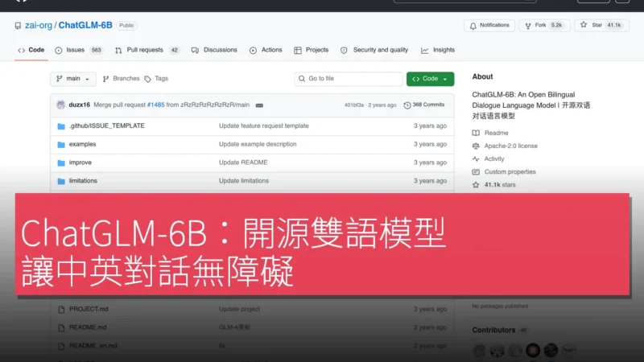The width and height of the screenshot is (644, 362).
Task: Click the examples folder icon
Action: click(61, 145)
